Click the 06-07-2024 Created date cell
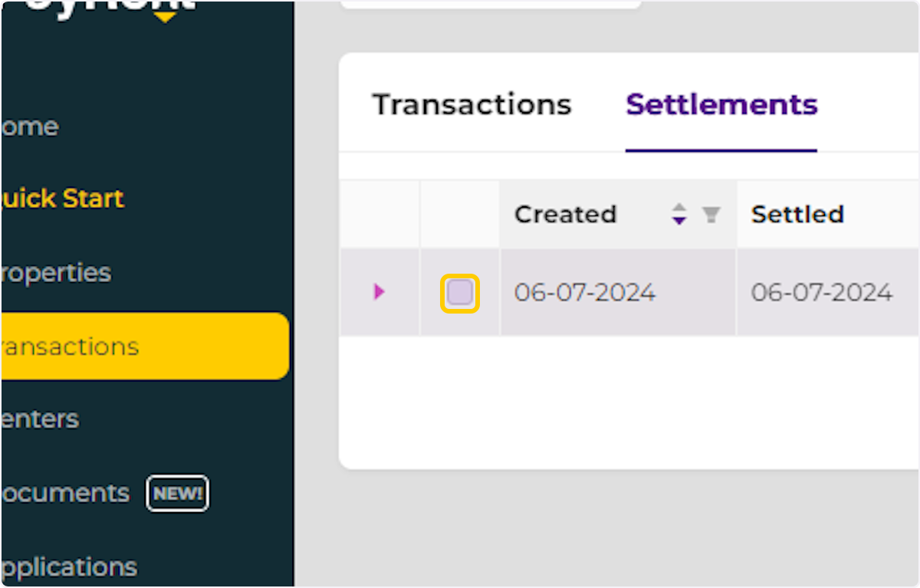920x588 pixels. pos(584,292)
